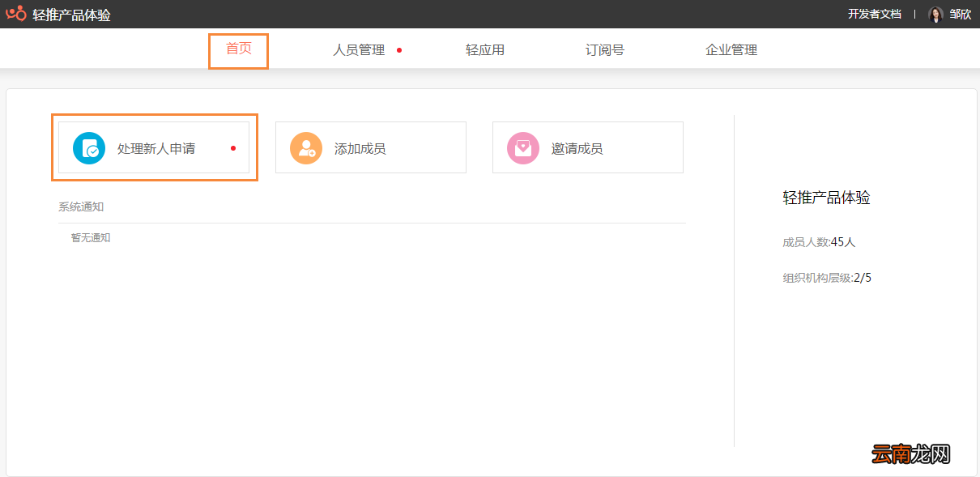
Task: Click the 邀请成员 button label
Action: [577, 149]
